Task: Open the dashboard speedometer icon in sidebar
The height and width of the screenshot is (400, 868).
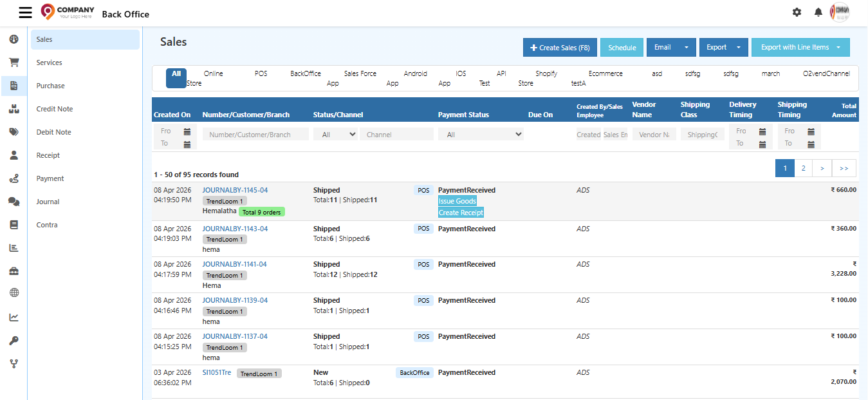Action: tap(14, 39)
